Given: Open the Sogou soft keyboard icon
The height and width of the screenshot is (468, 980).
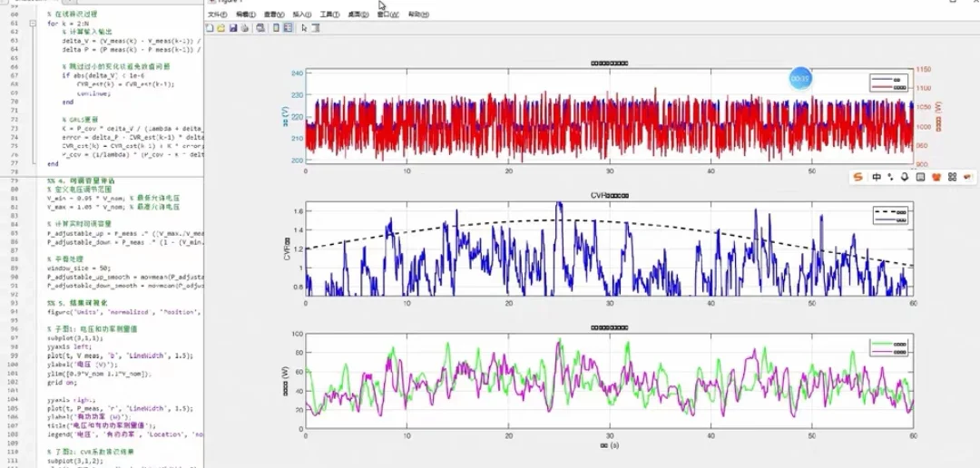Looking at the screenshot, I should point(921,178).
